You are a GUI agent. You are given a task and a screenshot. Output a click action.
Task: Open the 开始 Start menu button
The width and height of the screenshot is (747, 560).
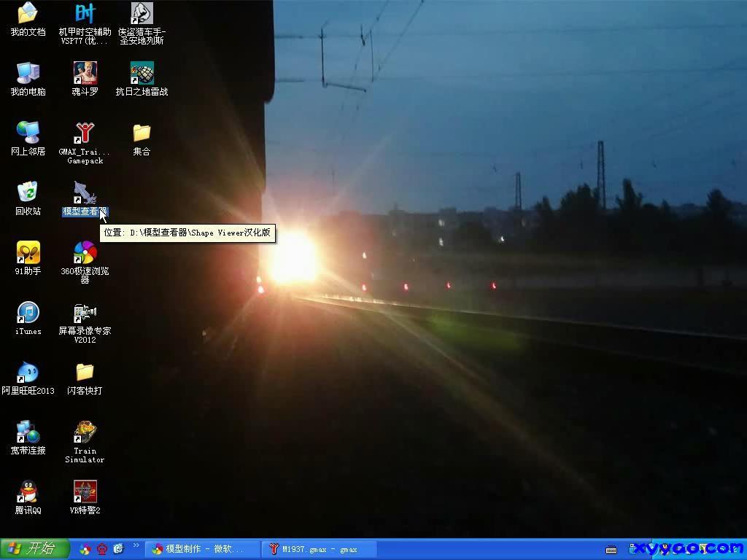tap(34, 549)
